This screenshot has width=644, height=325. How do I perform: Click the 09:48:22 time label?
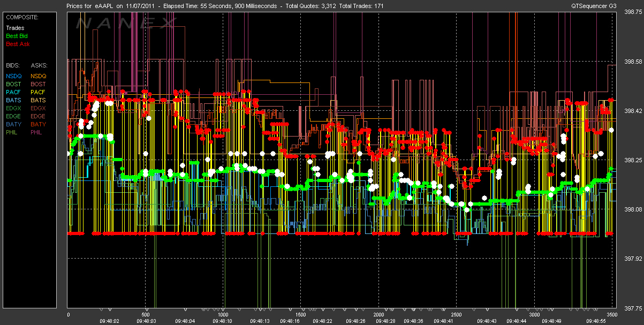pos(323,321)
